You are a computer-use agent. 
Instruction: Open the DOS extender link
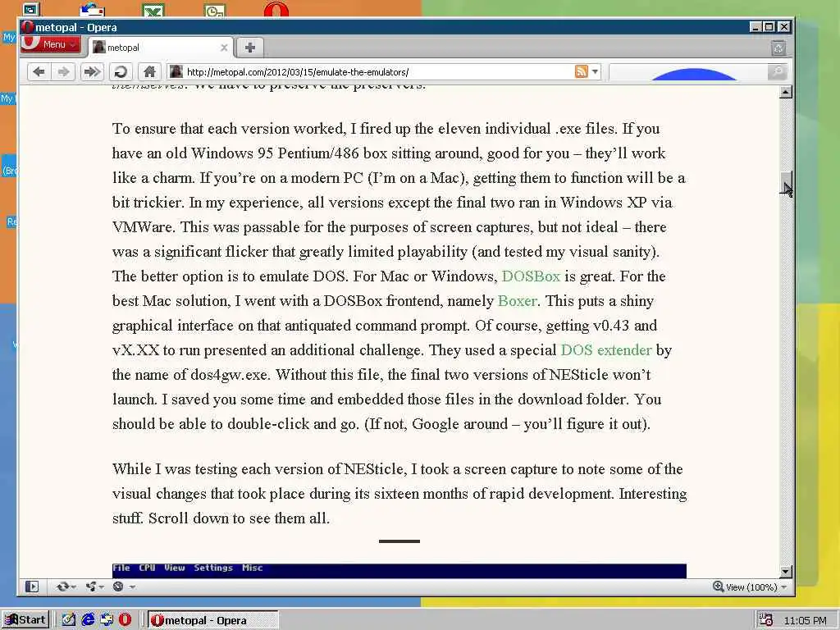click(x=606, y=350)
